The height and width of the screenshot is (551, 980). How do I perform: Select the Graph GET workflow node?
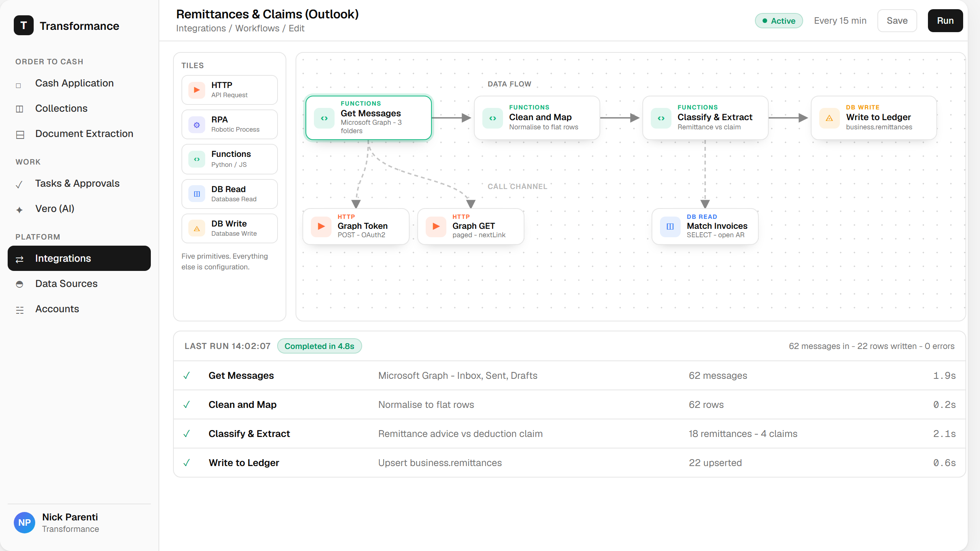[470, 227]
